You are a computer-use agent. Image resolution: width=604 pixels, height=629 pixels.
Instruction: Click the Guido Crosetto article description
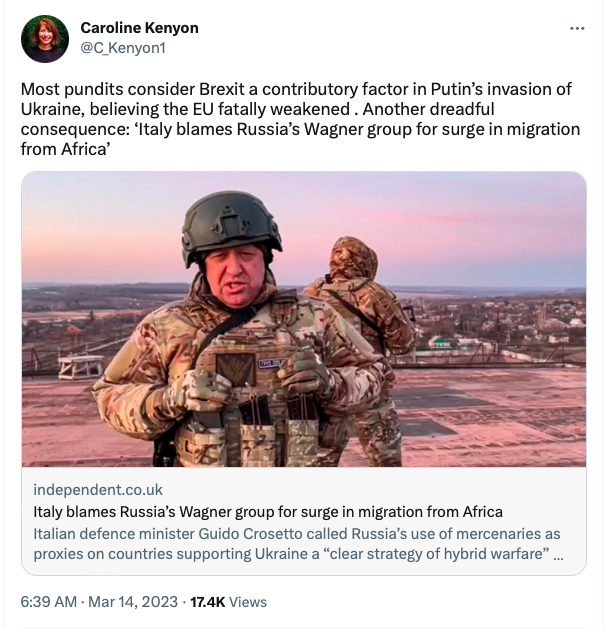coord(298,544)
